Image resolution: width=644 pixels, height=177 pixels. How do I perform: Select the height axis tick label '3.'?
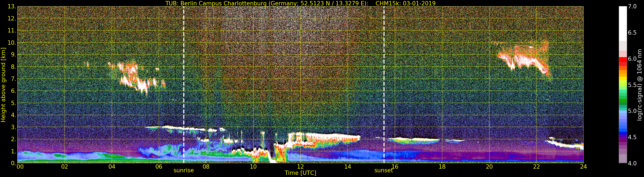coord(14,127)
